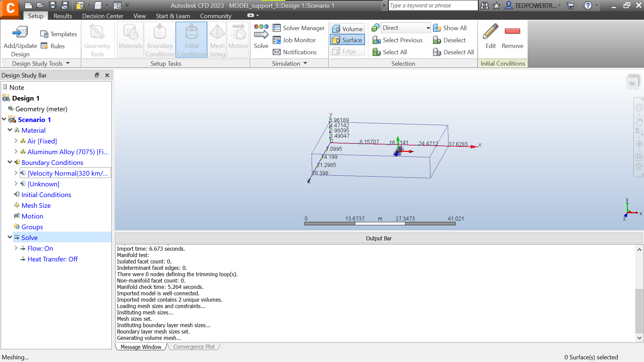The width and height of the screenshot is (644, 362).
Task: Open the Solver Manager
Action: [299, 28]
